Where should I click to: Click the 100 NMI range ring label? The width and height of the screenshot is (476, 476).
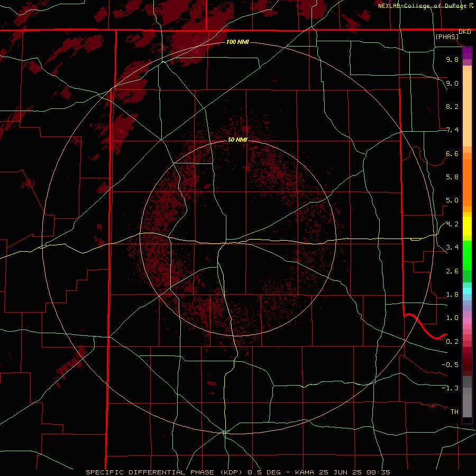pos(237,42)
